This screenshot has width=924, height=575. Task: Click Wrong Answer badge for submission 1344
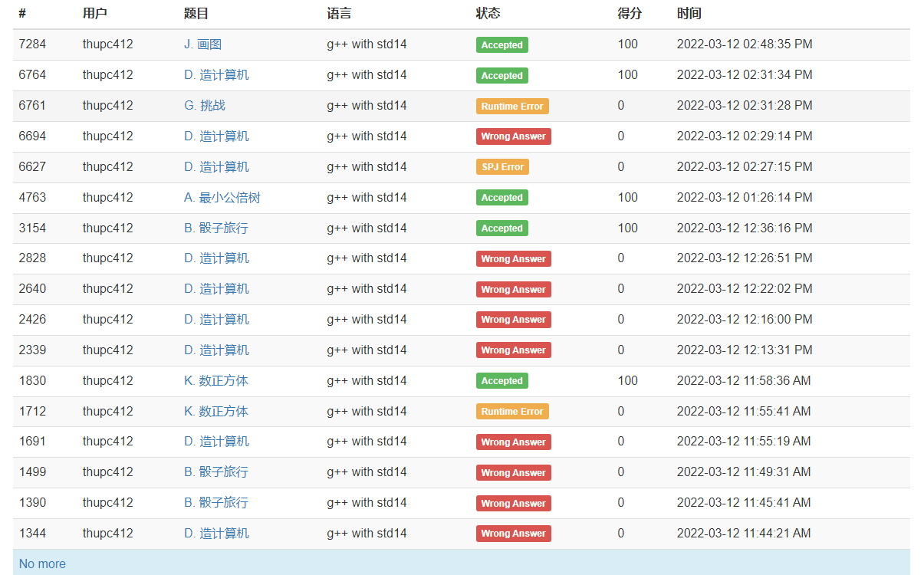513,534
